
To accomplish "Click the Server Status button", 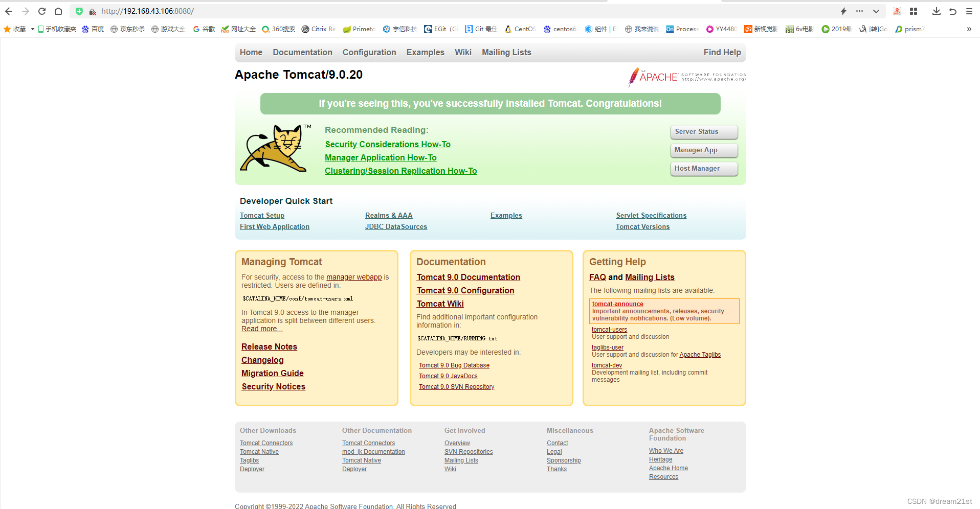I will tap(704, 132).
